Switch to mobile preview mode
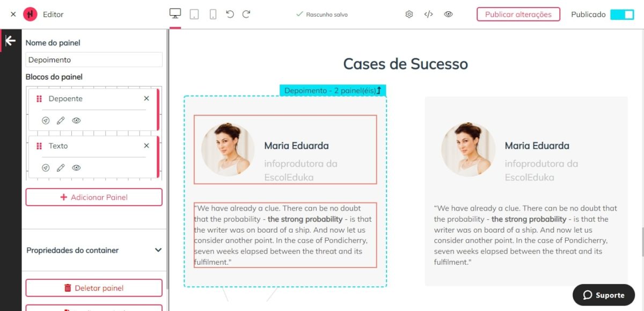644x311 pixels. [213, 15]
